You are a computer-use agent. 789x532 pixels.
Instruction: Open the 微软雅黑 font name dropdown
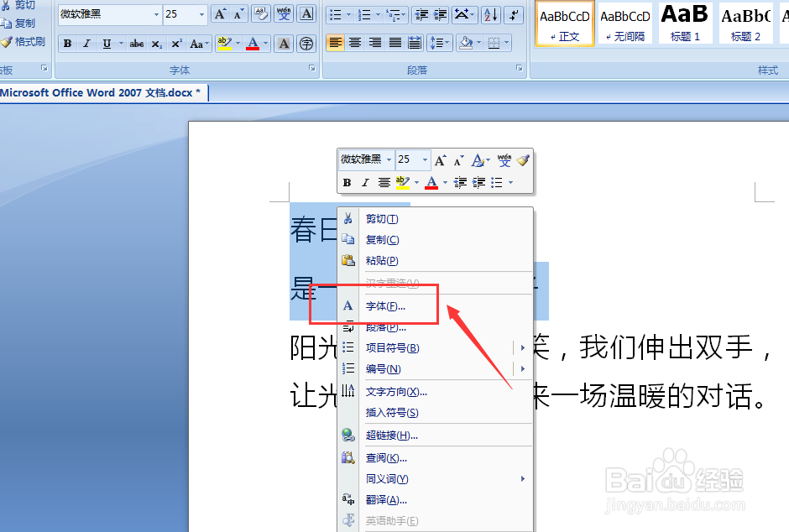157,13
